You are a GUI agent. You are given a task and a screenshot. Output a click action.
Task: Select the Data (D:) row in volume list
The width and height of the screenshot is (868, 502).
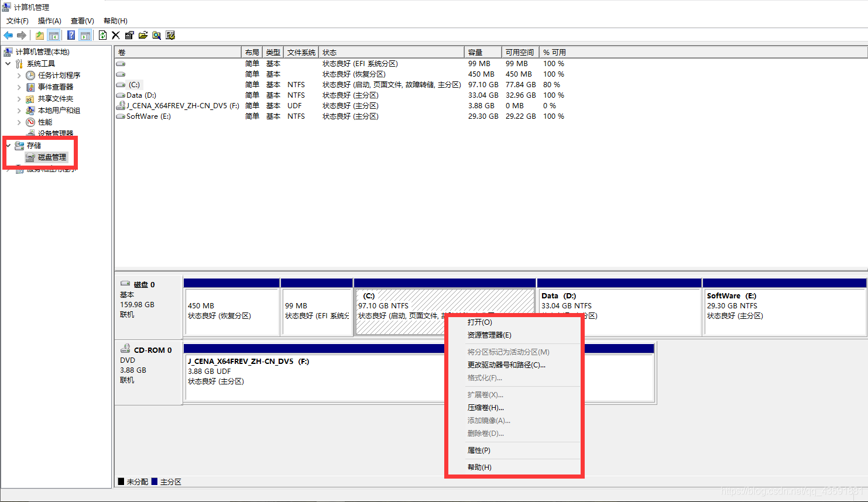click(x=339, y=95)
